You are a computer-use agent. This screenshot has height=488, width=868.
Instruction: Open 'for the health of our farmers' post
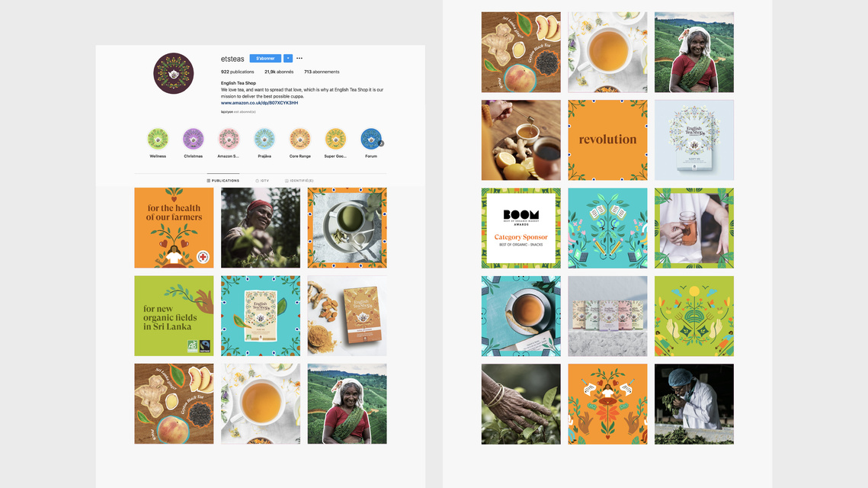(x=174, y=228)
